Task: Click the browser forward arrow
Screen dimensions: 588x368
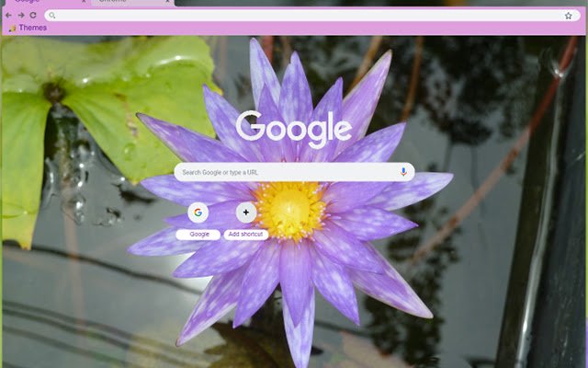Action: 21,16
